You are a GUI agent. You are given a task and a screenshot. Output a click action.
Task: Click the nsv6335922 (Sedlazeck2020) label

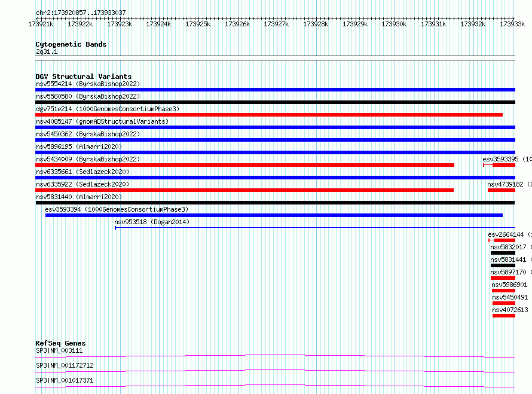82,184
